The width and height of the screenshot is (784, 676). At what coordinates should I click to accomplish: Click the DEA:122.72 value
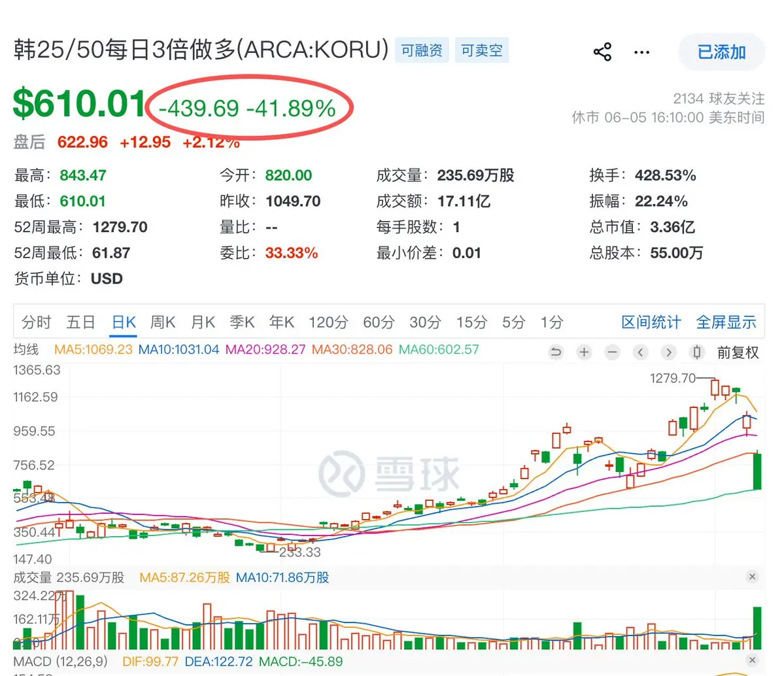click(218, 662)
